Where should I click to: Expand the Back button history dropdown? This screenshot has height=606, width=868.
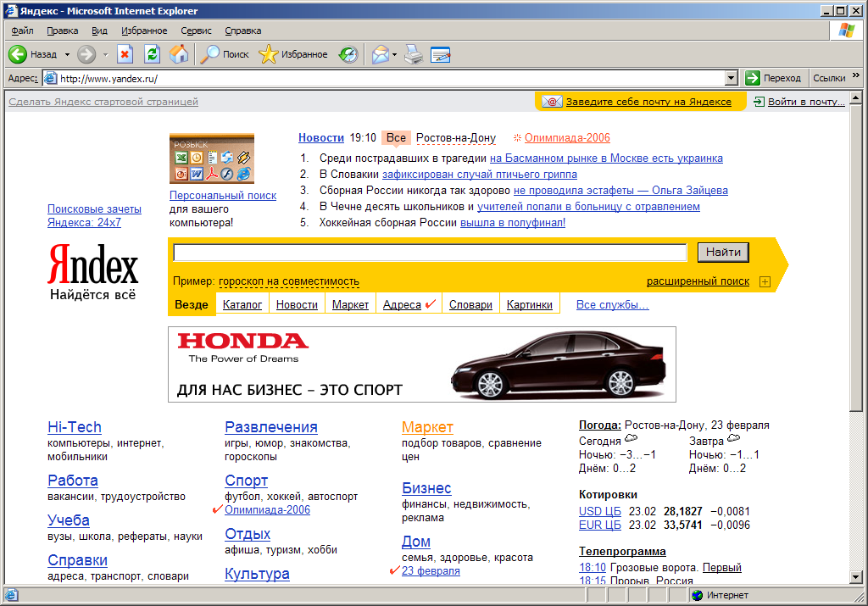[67, 54]
